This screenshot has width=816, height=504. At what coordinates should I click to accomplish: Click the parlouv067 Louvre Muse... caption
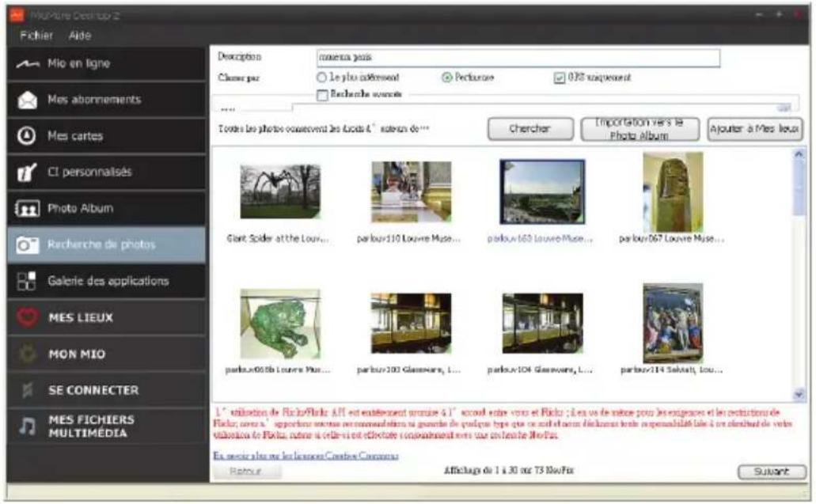[671, 239]
